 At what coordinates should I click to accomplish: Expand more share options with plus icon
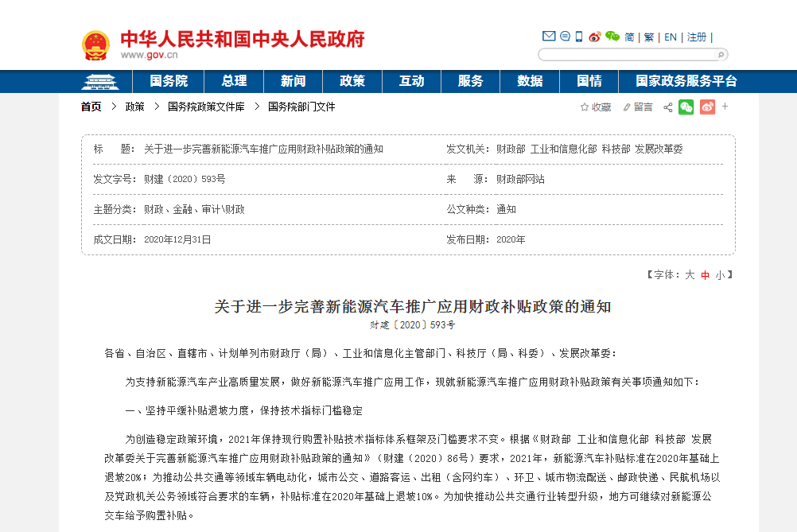(725, 107)
